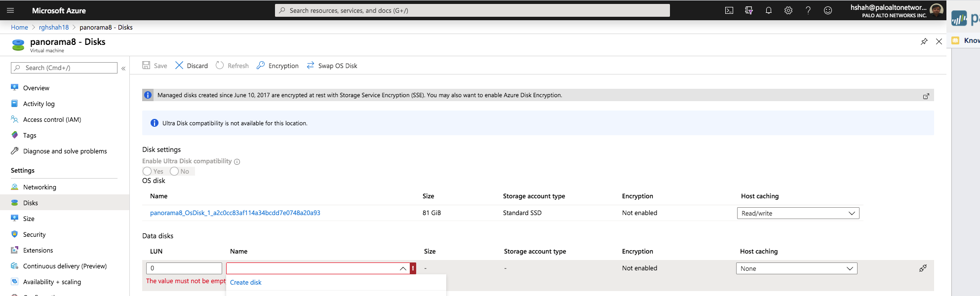Expand OS disk Host caching Read/write dropdown

click(797, 213)
